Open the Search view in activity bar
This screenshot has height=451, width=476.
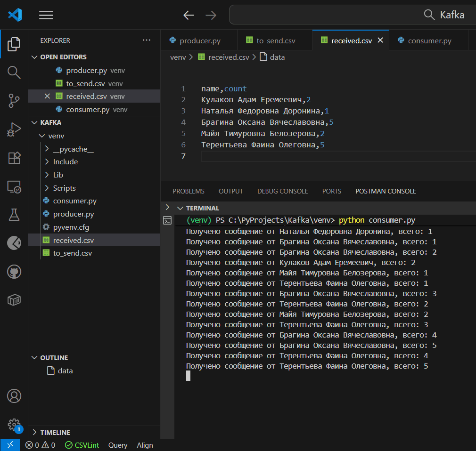pos(14,72)
